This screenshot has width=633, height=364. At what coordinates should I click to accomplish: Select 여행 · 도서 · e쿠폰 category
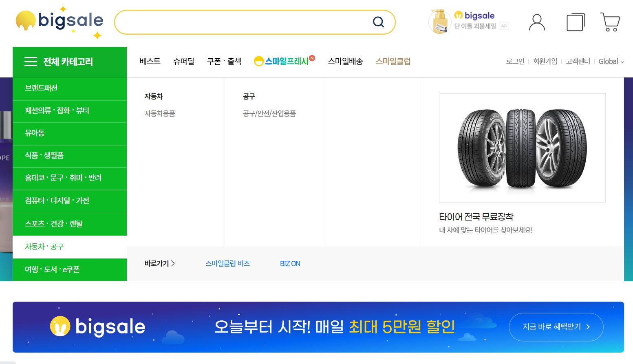point(70,269)
